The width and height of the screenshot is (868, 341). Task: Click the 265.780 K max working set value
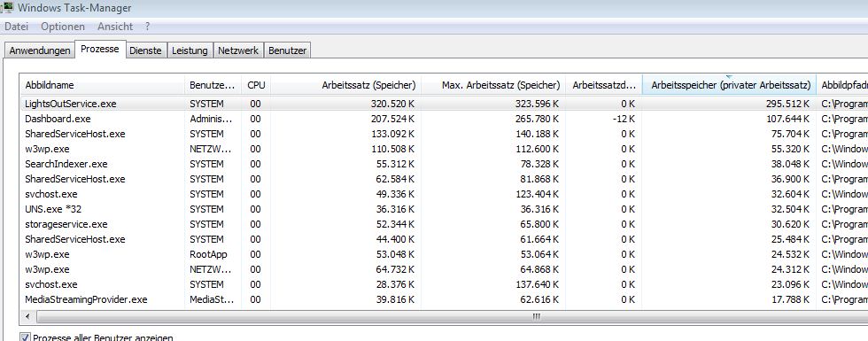pos(536,119)
